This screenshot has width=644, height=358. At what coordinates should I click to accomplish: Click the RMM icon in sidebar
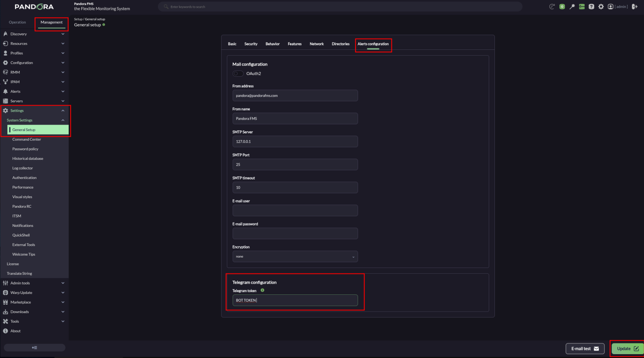5,72
